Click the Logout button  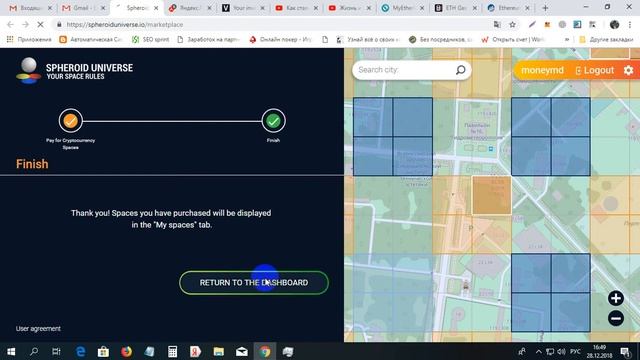coord(595,70)
